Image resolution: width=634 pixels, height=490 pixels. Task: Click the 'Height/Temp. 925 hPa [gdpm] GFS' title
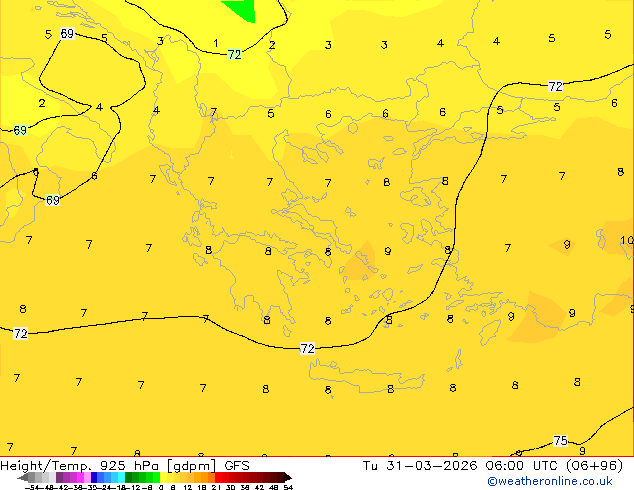125,466
